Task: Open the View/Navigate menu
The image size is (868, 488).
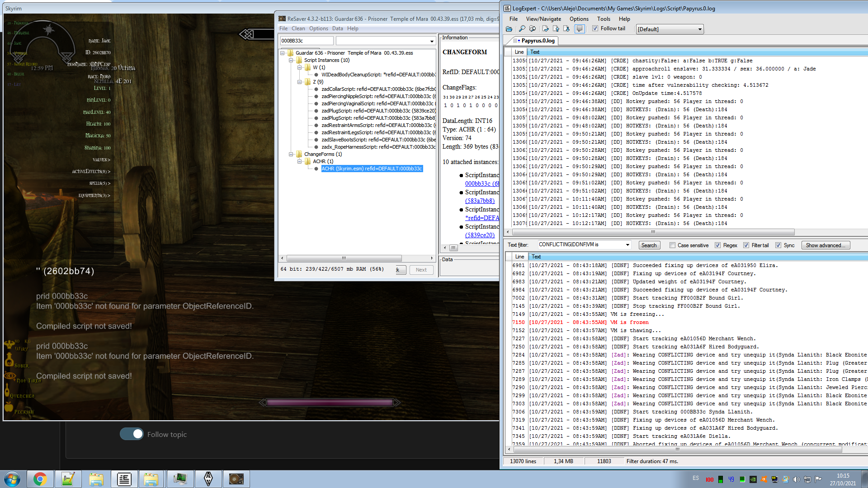Action: coord(543,19)
